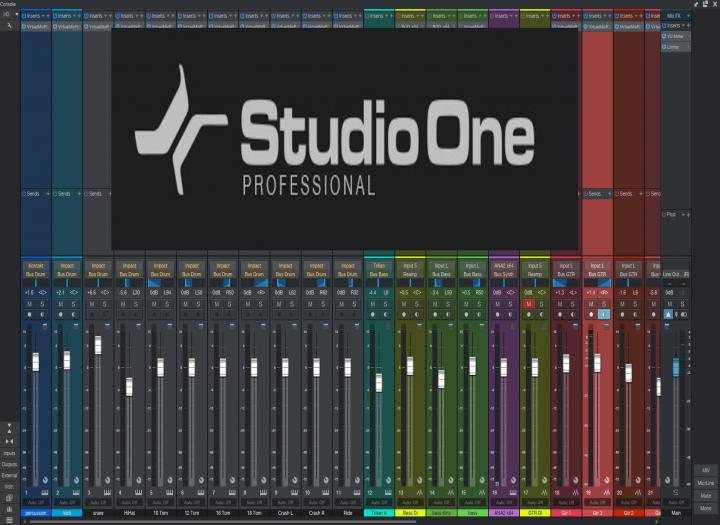This screenshot has height=525, width=720.
Task: Click the horizontal scrollbar at console bottom
Action: (223, 522)
